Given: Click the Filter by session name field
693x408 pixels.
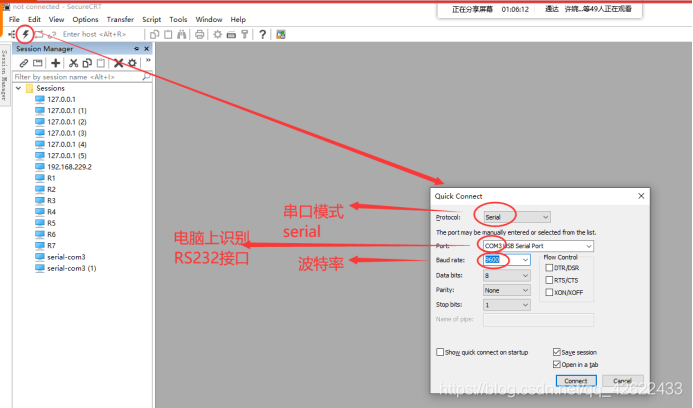Looking at the screenshot, I should pos(78,77).
